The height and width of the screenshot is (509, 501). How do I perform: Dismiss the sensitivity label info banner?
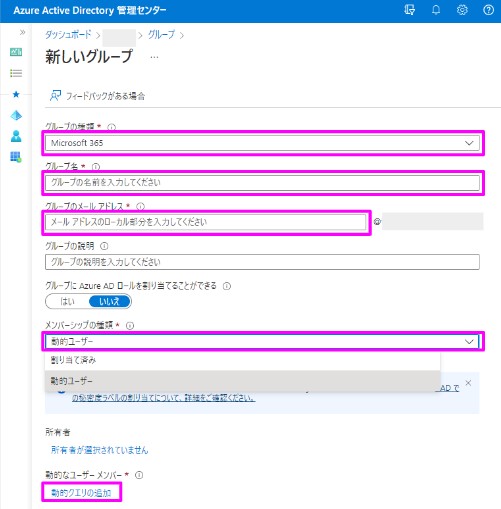(468, 383)
